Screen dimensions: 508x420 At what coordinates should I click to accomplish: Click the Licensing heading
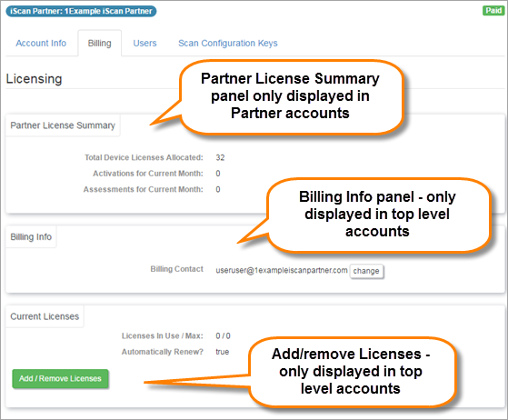coord(34,79)
